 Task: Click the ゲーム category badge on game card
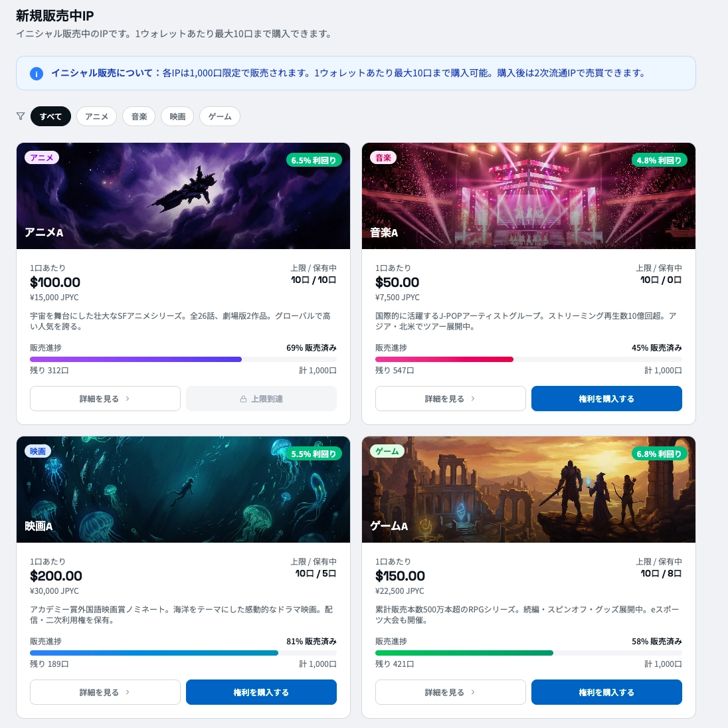(387, 451)
